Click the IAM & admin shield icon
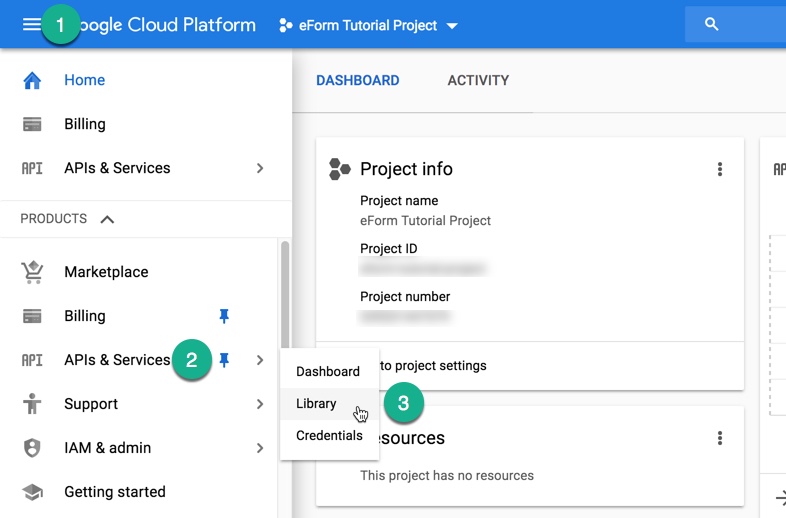 coord(32,448)
